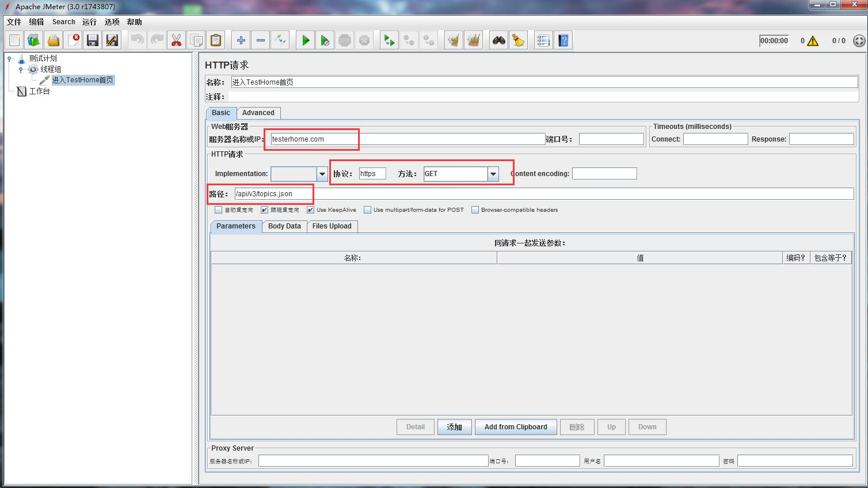Open the Function Helper list icon
This screenshot has height=488, width=868.
(x=544, y=40)
